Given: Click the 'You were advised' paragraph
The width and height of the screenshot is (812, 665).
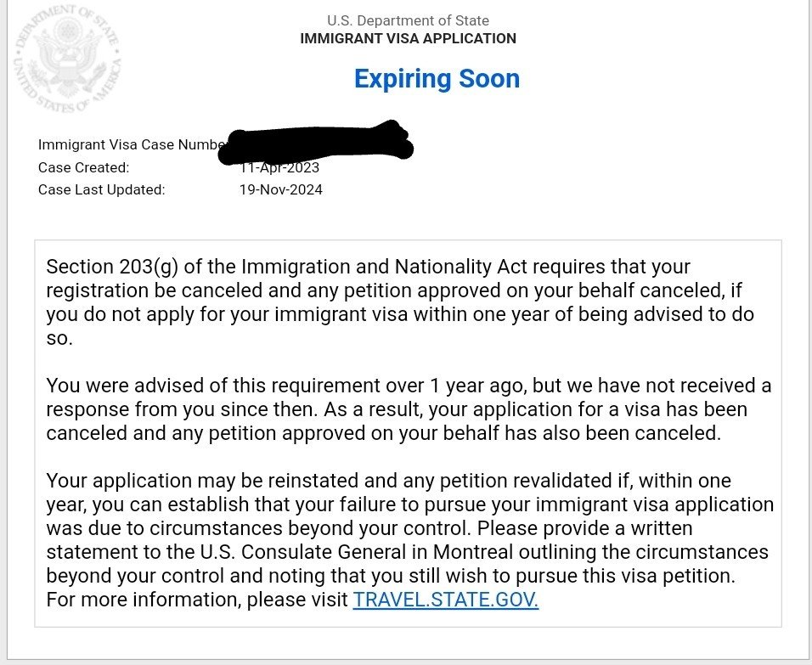Looking at the screenshot, I should [409, 409].
